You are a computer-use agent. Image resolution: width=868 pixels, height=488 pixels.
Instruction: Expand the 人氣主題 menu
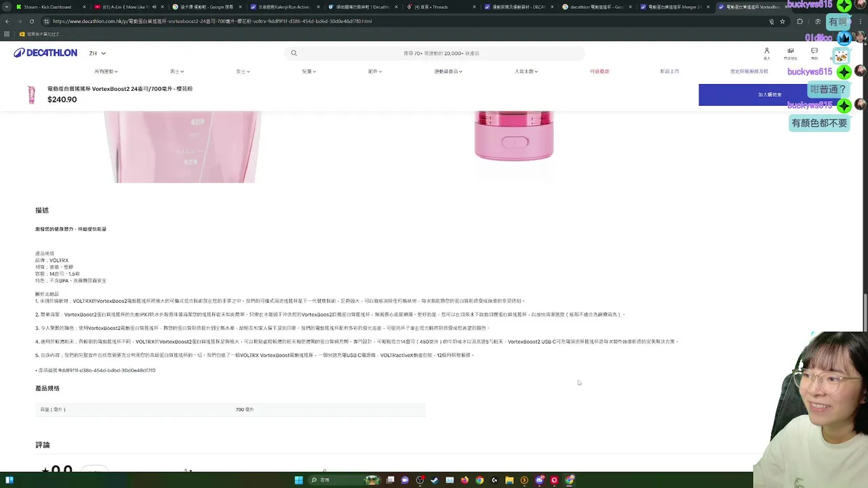526,71
